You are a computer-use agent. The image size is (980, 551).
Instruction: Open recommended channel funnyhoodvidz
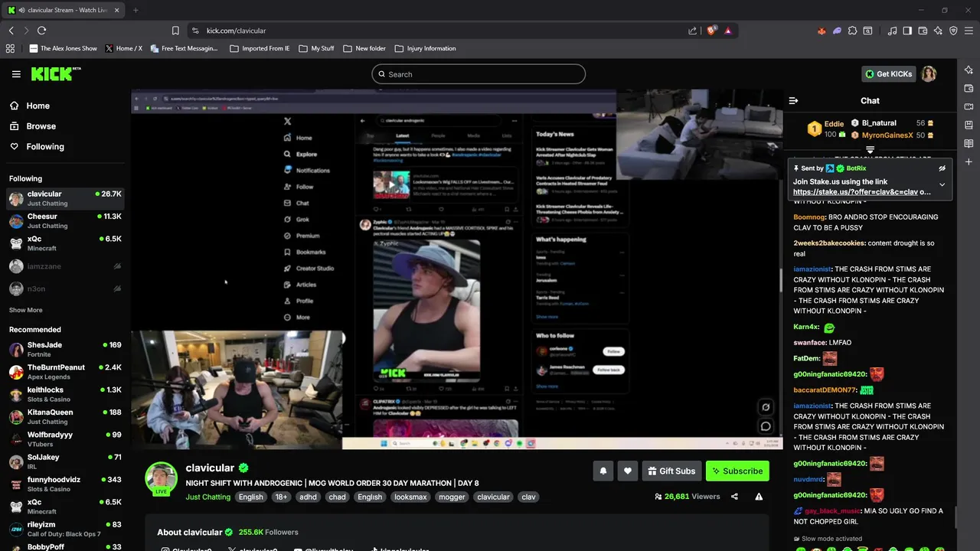click(65, 484)
